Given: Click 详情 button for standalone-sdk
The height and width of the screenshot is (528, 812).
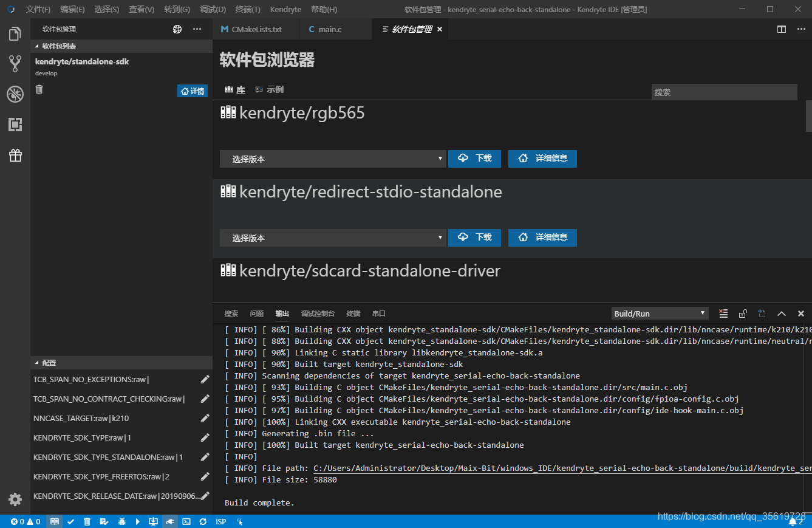Looking at the screenshot, I should [x=193, y=91].
